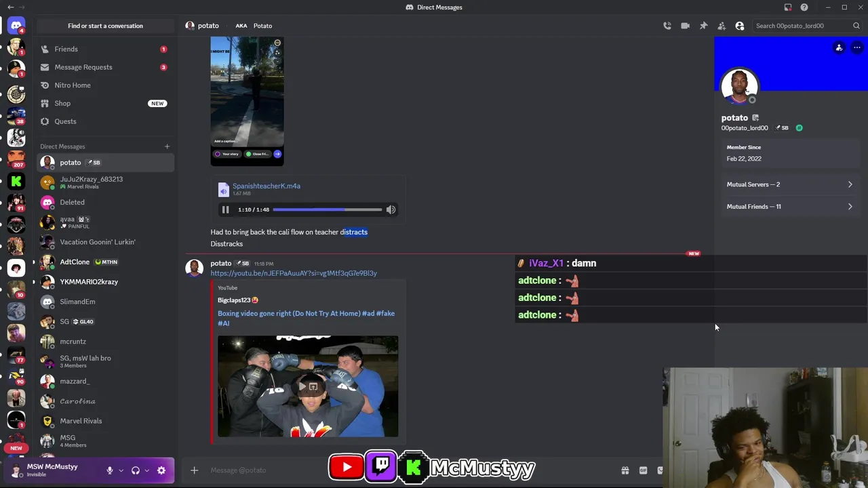Attach a file with plus button
Screen dimensions: 868x488
click(x=194, y=470)
